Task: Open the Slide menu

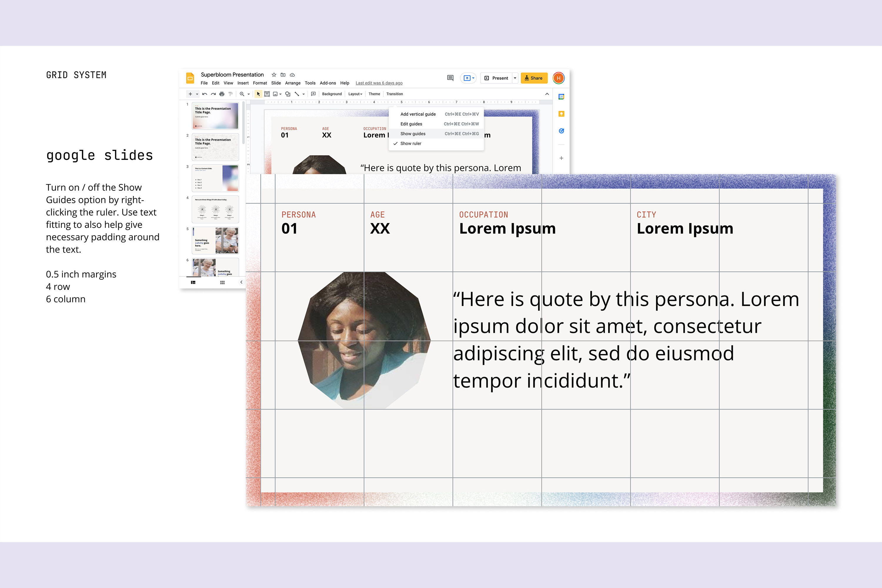Action: (x=276, y=83)
